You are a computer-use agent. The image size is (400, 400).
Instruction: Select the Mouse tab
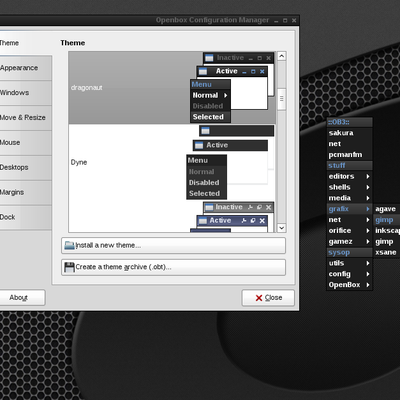pyautogui.click(x=25, y=143)
